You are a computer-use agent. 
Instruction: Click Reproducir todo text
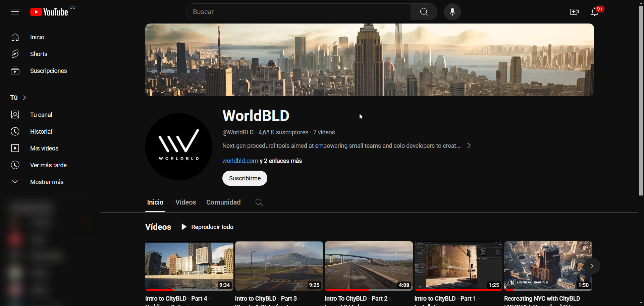pos(212,227)
